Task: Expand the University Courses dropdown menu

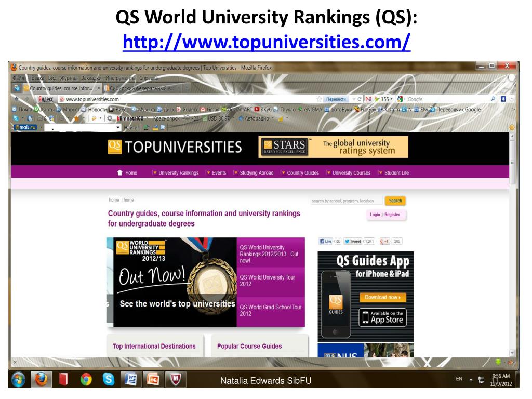Action: tap(328, 172)
